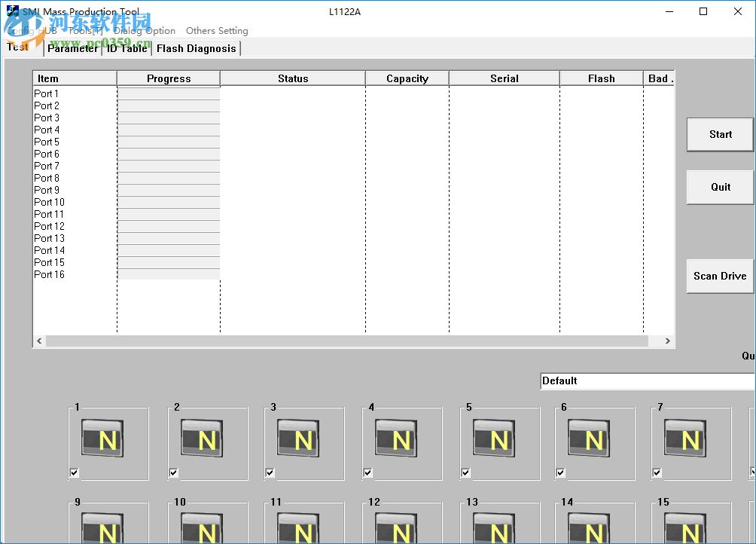Click the port 3 drive status icon
The image size is (756, 544).
click(x=298, y=438)
